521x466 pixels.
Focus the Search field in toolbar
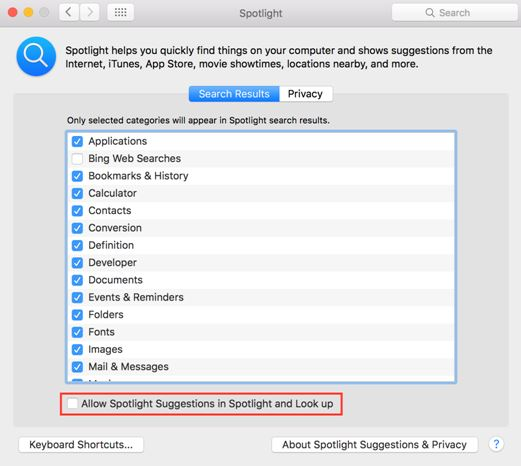pos(454,13)
